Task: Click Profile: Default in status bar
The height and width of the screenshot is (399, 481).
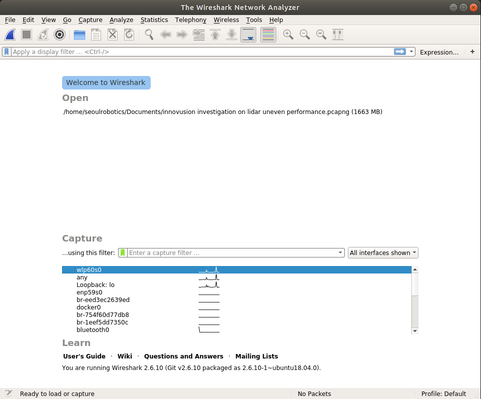Action: 443,394
